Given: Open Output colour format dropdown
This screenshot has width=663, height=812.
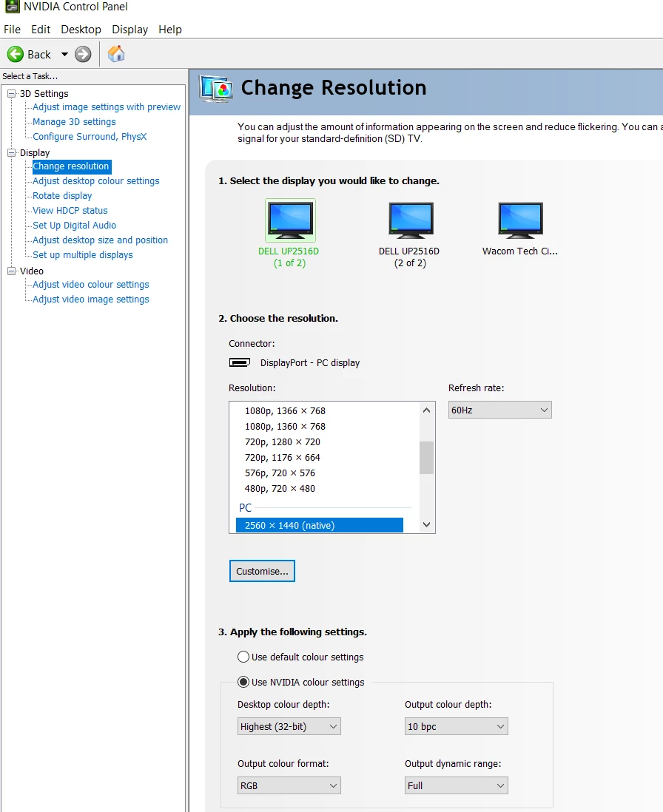Looking at the screenshot, I should pos(289,785).
